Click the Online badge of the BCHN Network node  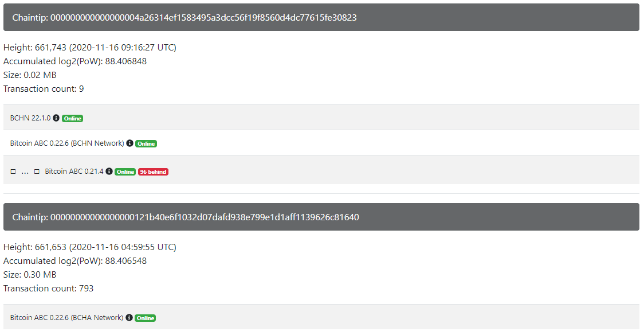tap(146, 143)
